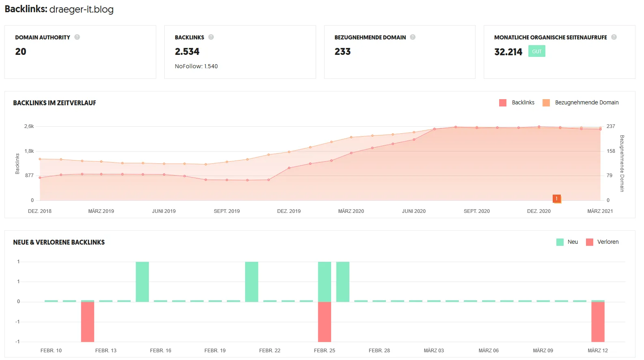Image resolution: width=644 pixels, height=360 pixels.
Task: Click Backlinks data point at Dez. 2019
Action: click(289, 168)
